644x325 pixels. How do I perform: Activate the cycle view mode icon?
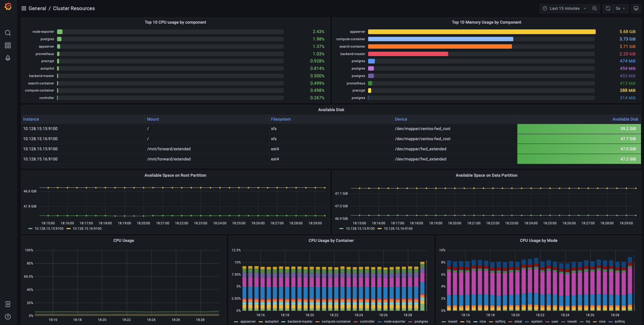[636, 8]
